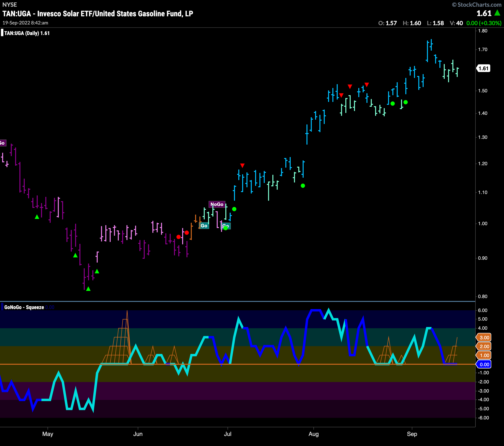Click the Sep label on time axis
This screenshot has width=504, height=446.
412,434
